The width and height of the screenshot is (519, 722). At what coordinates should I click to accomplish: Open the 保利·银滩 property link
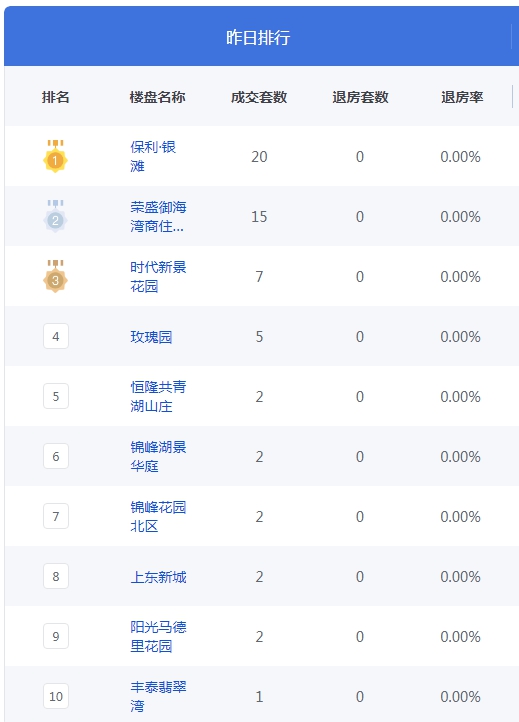click(x=153, y=157)
